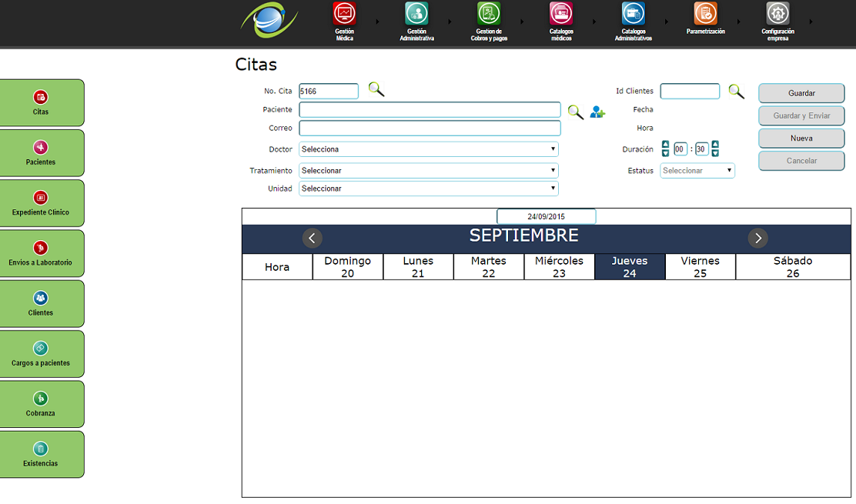Open the Gestión Médica module icon
The image size is (856, 504).
click(344, 14)
